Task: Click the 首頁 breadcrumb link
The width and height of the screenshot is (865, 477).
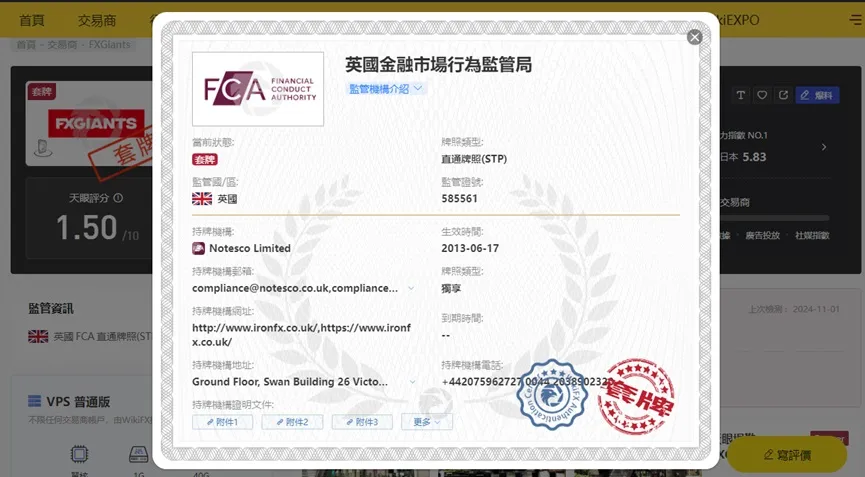Action: coord(26,45)
